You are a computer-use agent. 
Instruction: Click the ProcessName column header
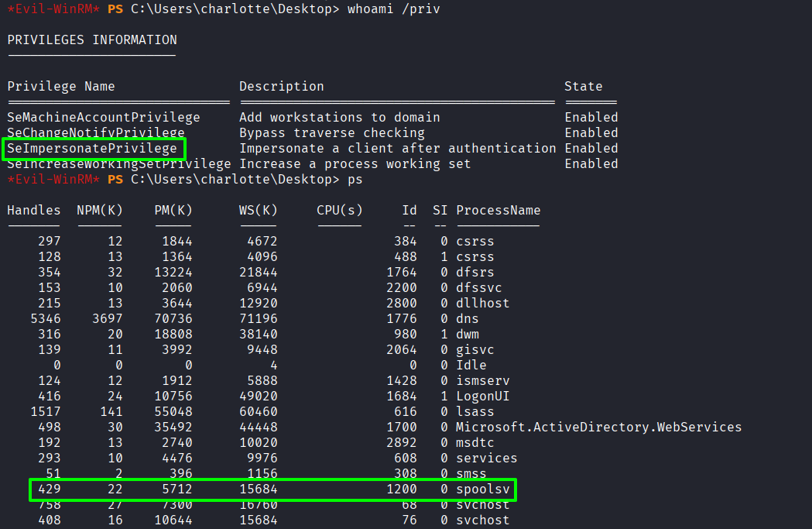[x=499, y=210]
